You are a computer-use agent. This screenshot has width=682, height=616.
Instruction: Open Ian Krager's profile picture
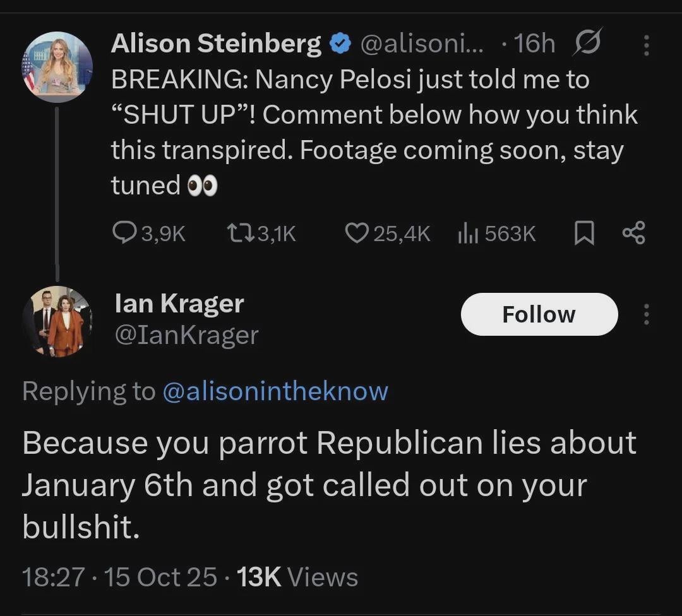pyautogui.click(x=57, y=321)
